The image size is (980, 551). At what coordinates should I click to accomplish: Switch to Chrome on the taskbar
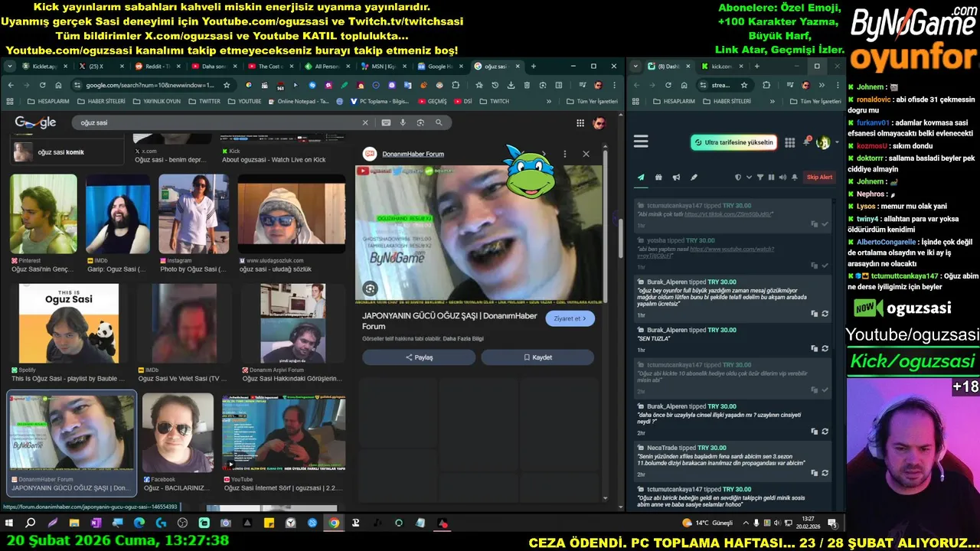coord(334,523)
